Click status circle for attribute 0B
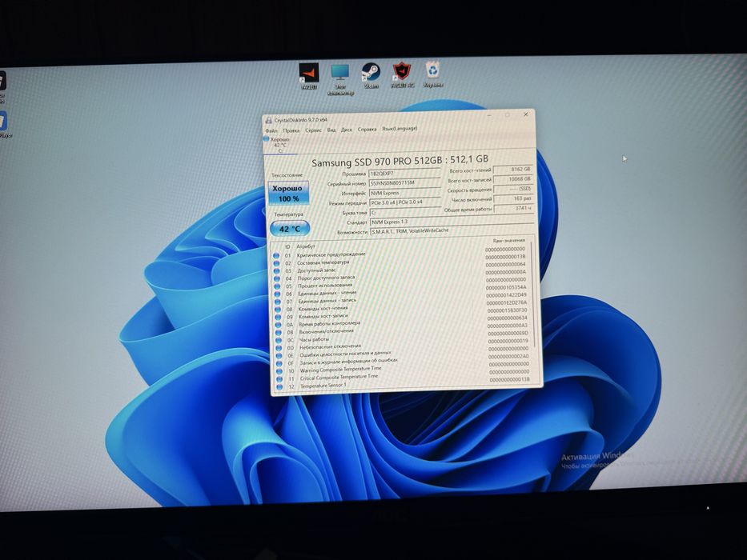This screenshot has height=560, width=747. click(x=279, y=332)
